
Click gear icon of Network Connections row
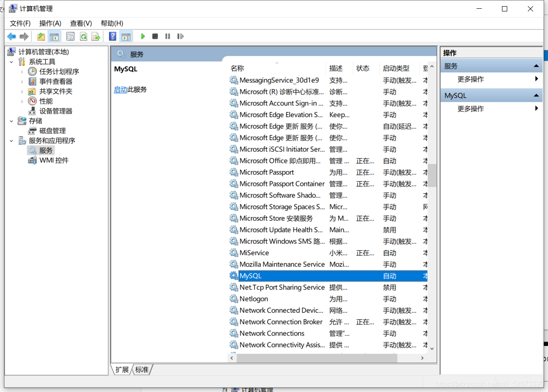tap(234, 333)
